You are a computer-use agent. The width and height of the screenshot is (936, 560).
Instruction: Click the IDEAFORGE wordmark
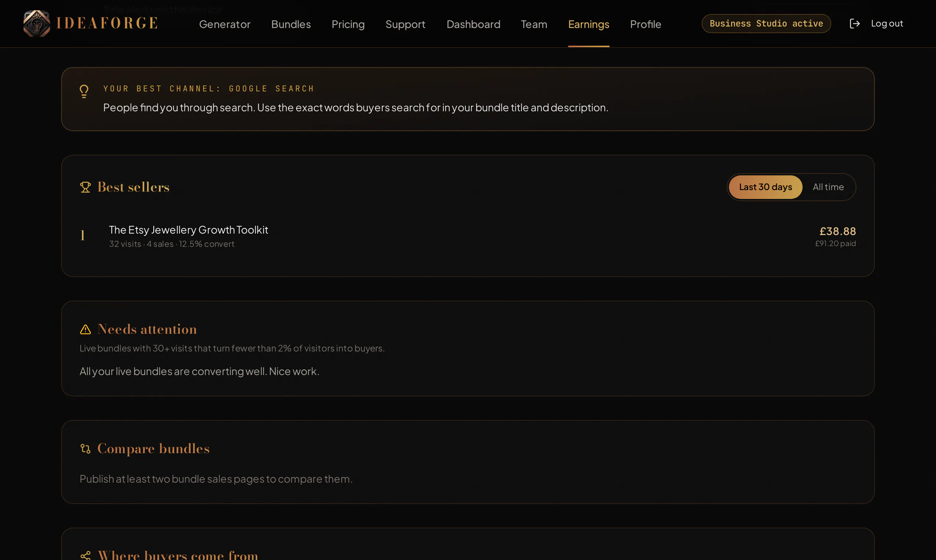click(x=107, y=24)
